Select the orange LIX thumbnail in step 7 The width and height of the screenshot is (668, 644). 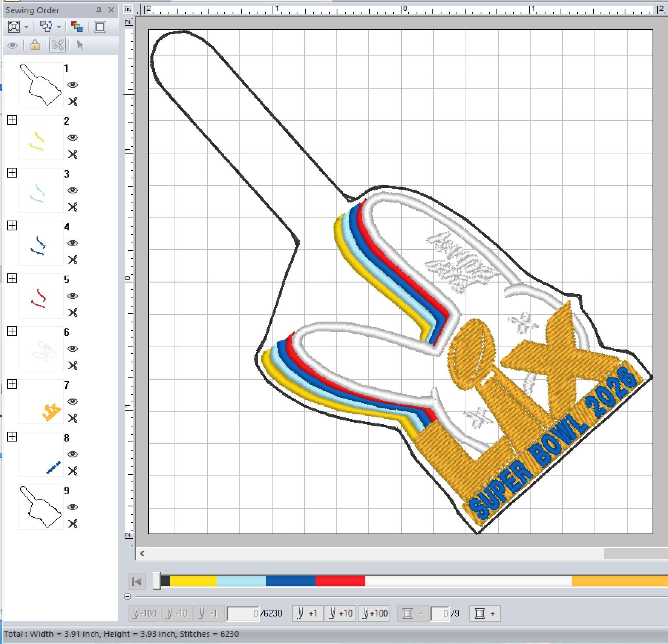point(41,402)
